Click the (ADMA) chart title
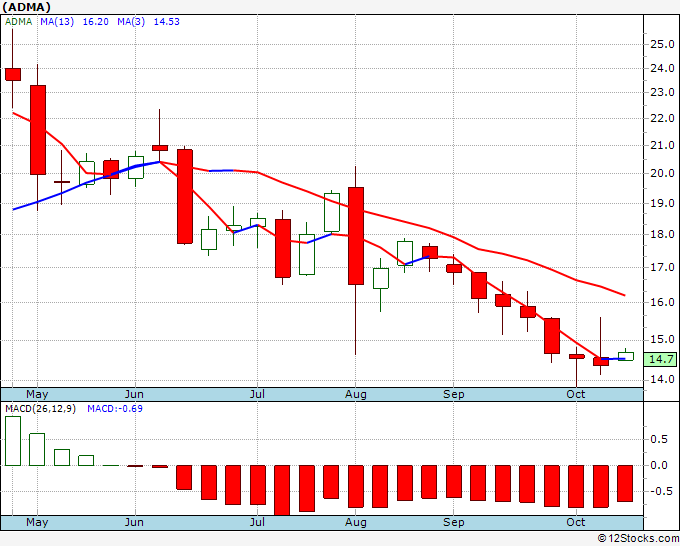The width and height of the screenshot is (680, 546). pos(26,7)
